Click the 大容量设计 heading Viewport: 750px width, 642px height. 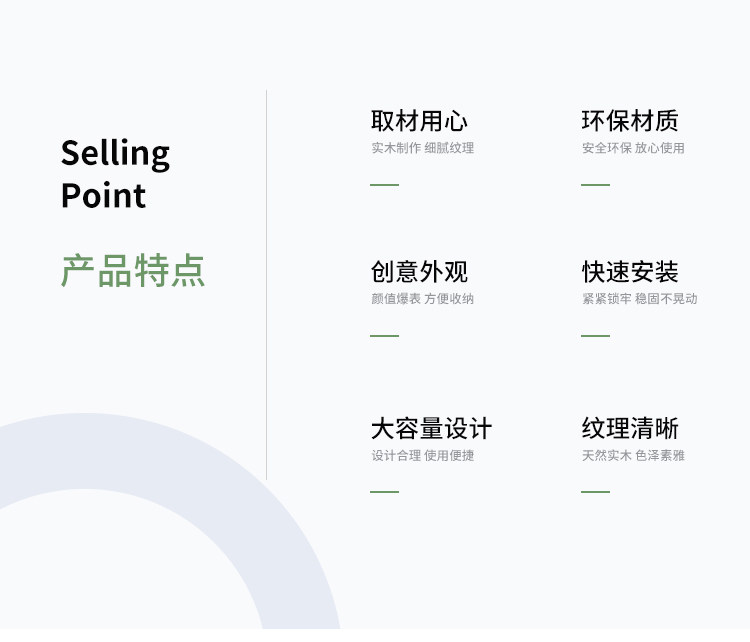click(431, 428)
